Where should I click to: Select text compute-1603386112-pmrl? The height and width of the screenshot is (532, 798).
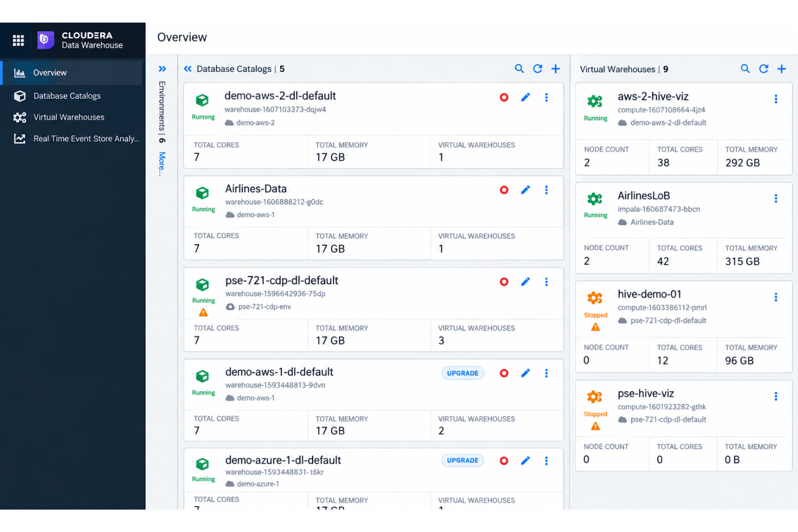[662, 308]
